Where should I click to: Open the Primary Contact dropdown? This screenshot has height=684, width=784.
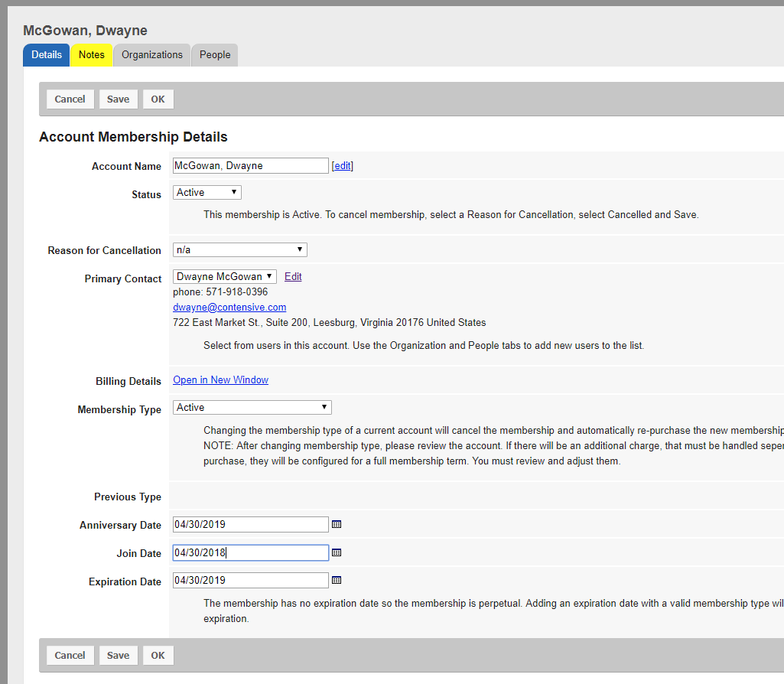pos(225,276)
